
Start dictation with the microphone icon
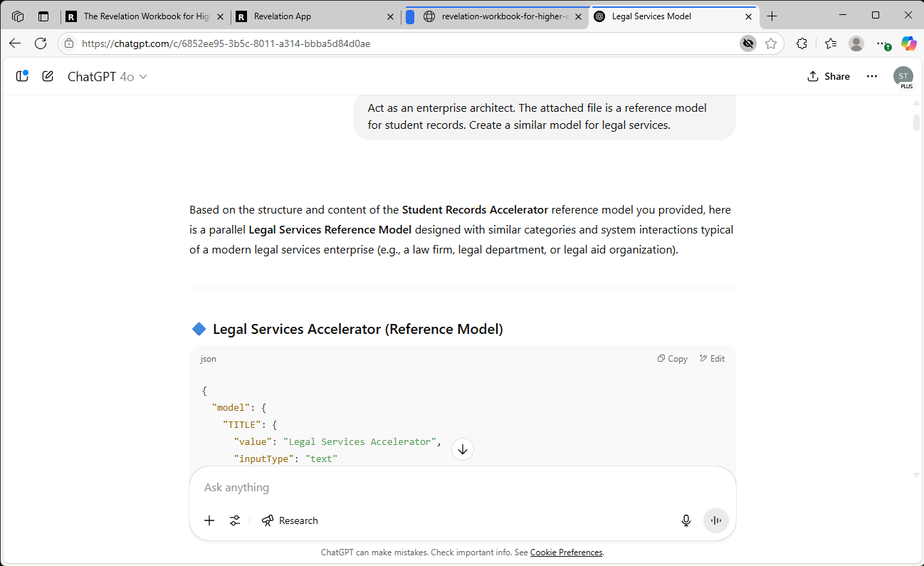pos(686,520)
